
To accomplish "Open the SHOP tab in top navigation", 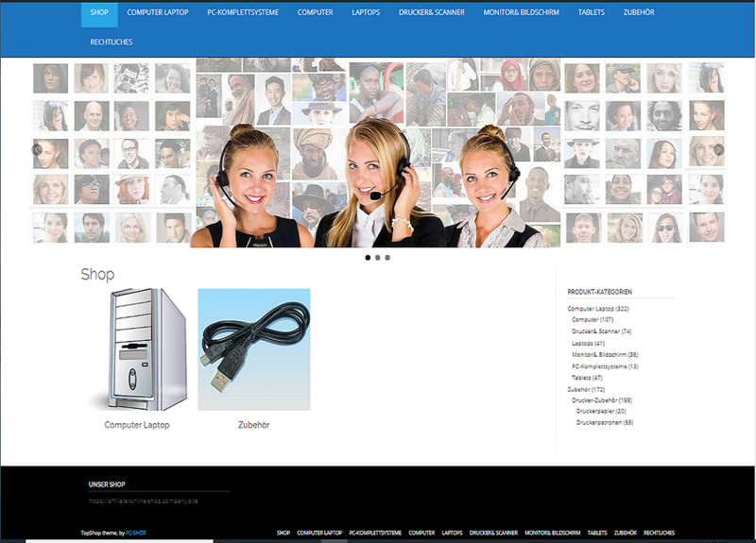I will pyautogui.click(x=99, y=13).
